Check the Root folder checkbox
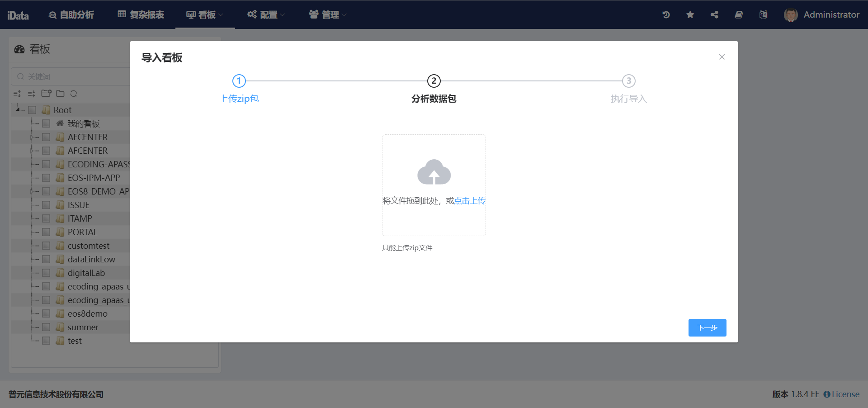 32,110
